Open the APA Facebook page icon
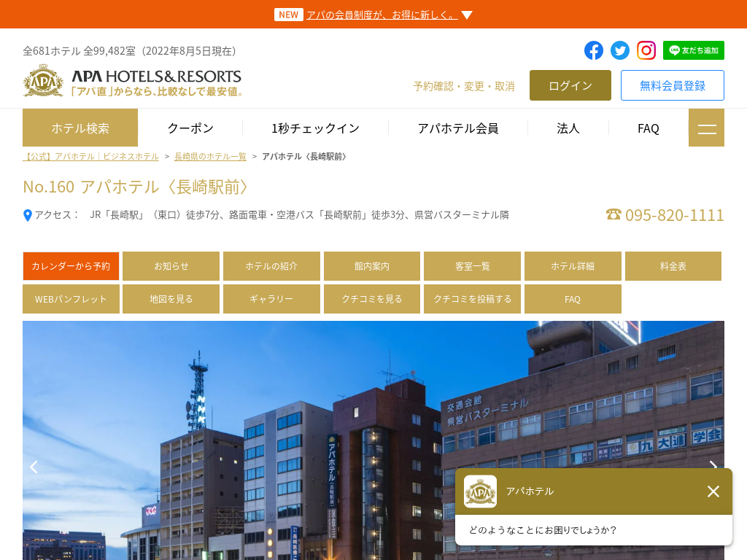Image resolution: width=747 pixels, height=560 pixels. (x=594, y=50)
